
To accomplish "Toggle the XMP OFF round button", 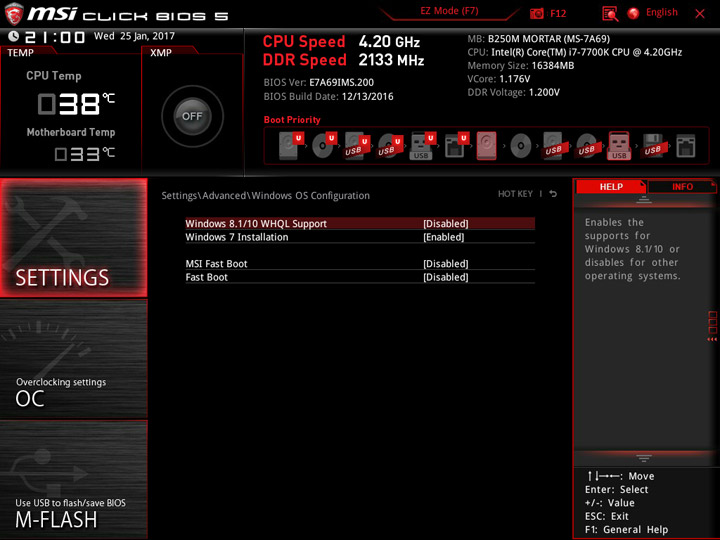I will coord(192,116).
